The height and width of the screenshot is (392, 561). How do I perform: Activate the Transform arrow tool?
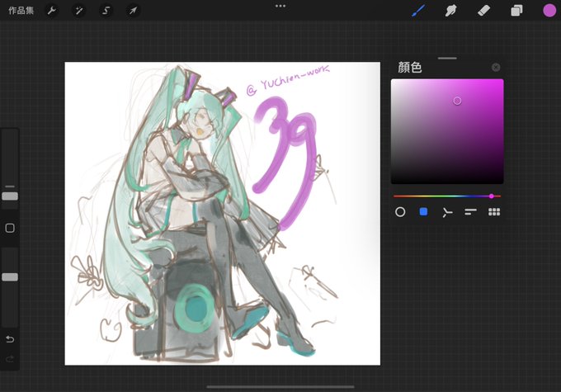tap(133, 11)
